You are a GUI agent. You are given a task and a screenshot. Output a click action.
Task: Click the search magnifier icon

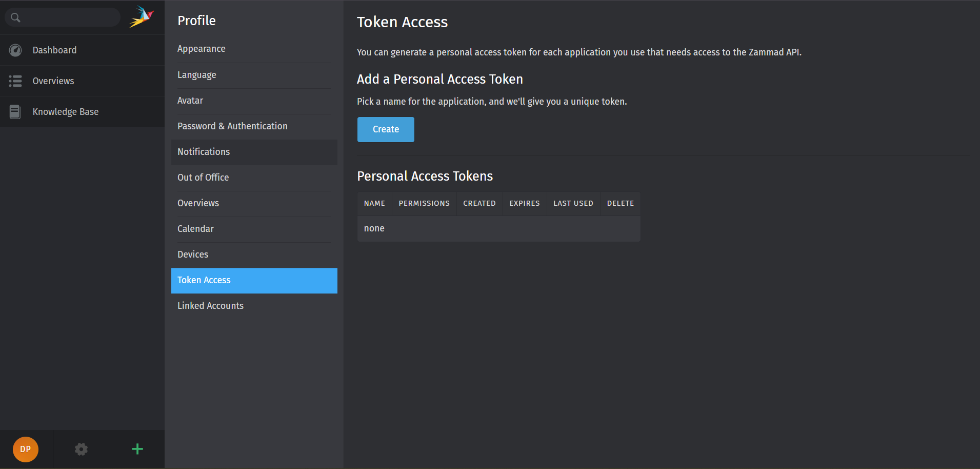15,17
